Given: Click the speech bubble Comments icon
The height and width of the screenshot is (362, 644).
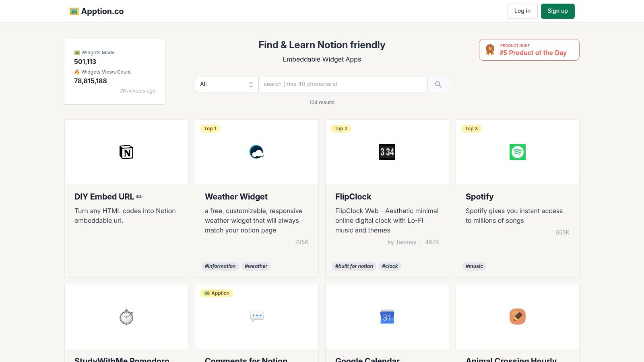Looking at the screenshot, I should pyautogui.click(x=256, y=316).
